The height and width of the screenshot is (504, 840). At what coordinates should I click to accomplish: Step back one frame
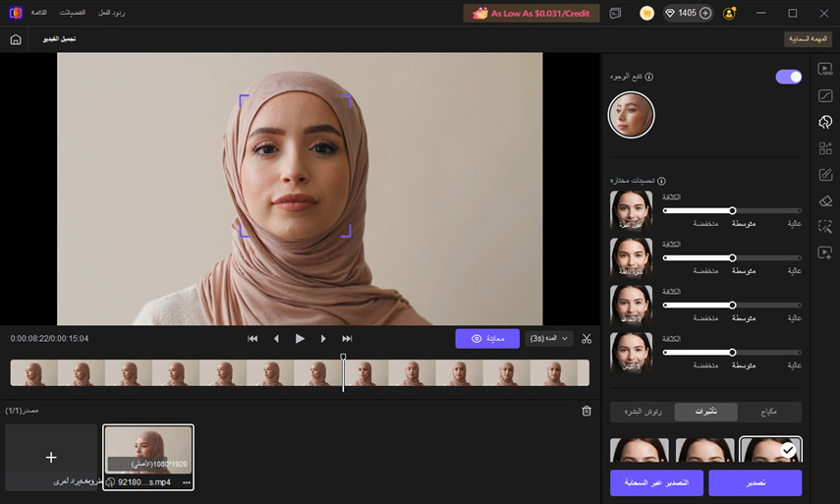coord(276,339)
